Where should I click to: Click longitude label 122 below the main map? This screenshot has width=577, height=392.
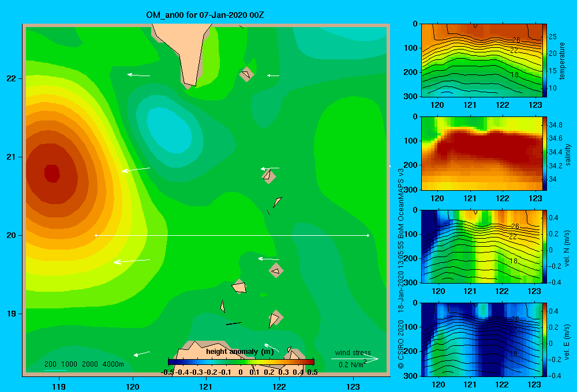click(x=279, y=386)
